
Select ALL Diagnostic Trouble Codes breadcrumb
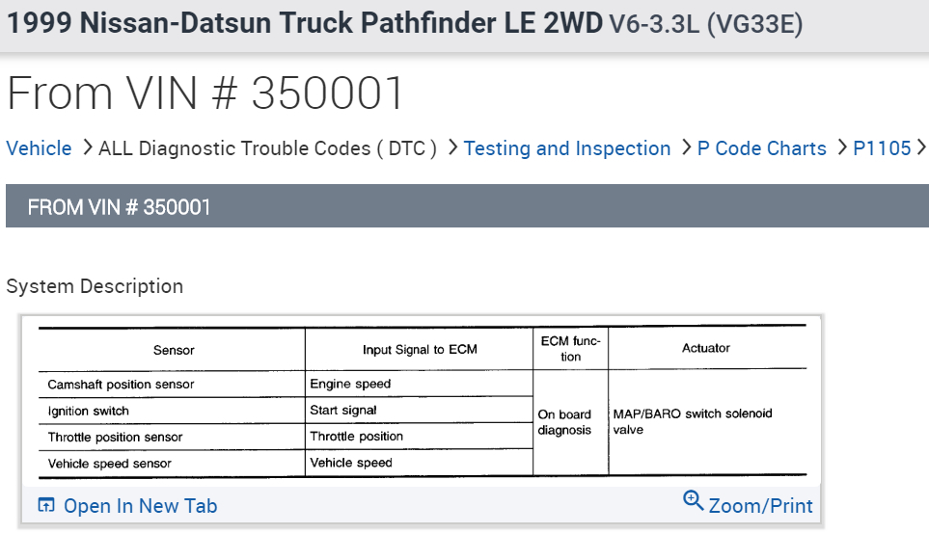[x=268, y=148]
